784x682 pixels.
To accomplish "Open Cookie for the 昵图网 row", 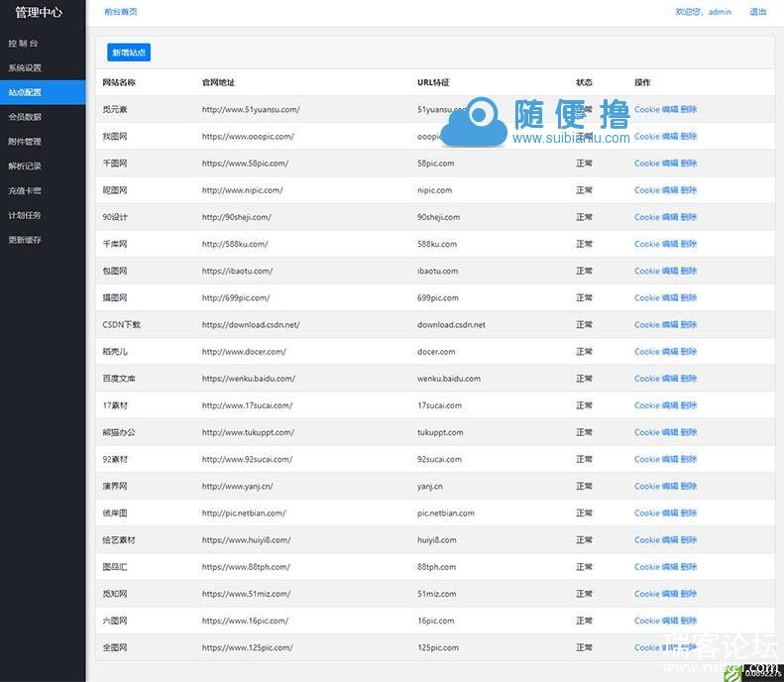I will pyautogui.click(x=647, y=190).
